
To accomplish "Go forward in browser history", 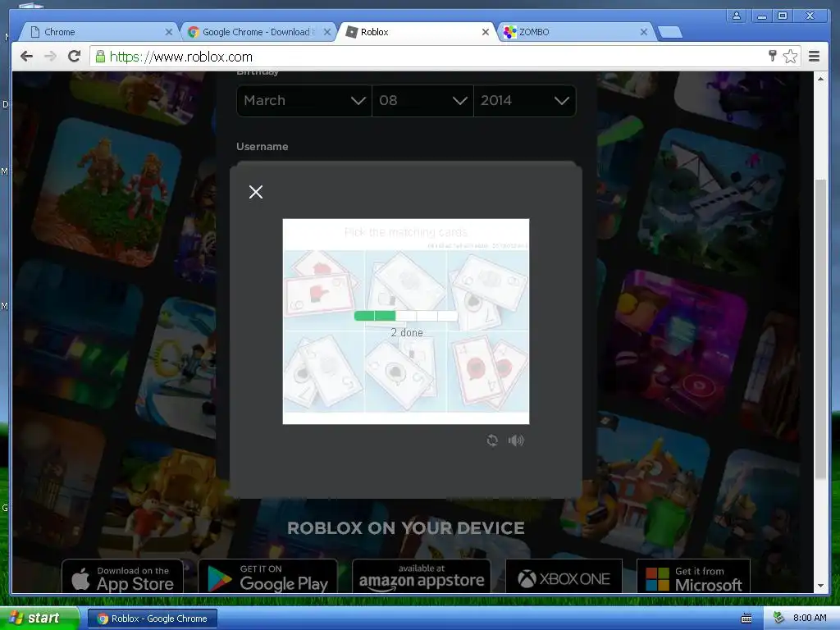I will coord(50,57).
